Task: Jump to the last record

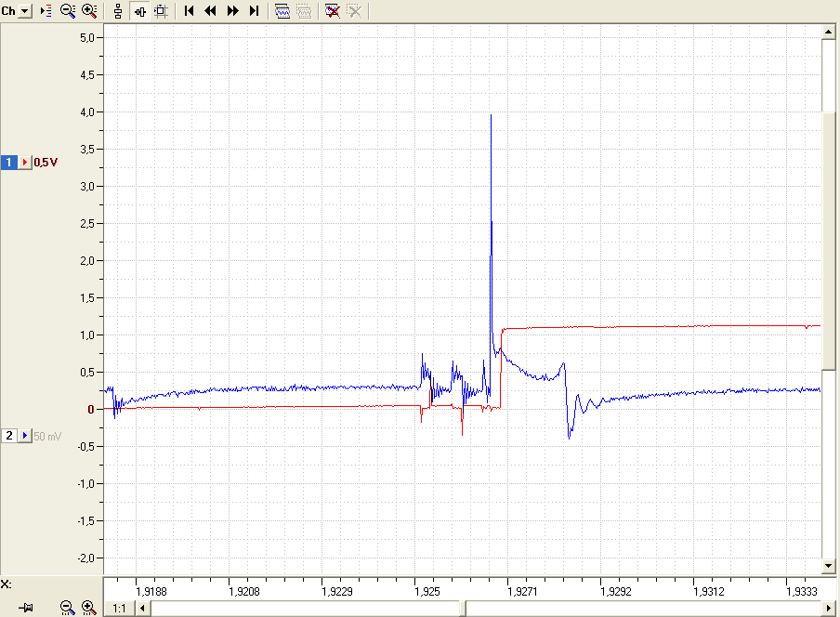Action: coord(254,11)
